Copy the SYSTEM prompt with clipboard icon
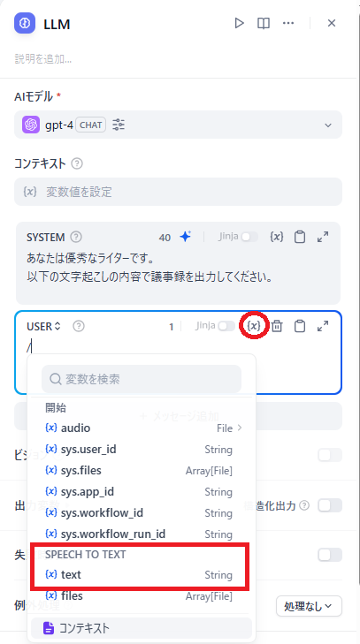 click(300, 237)
